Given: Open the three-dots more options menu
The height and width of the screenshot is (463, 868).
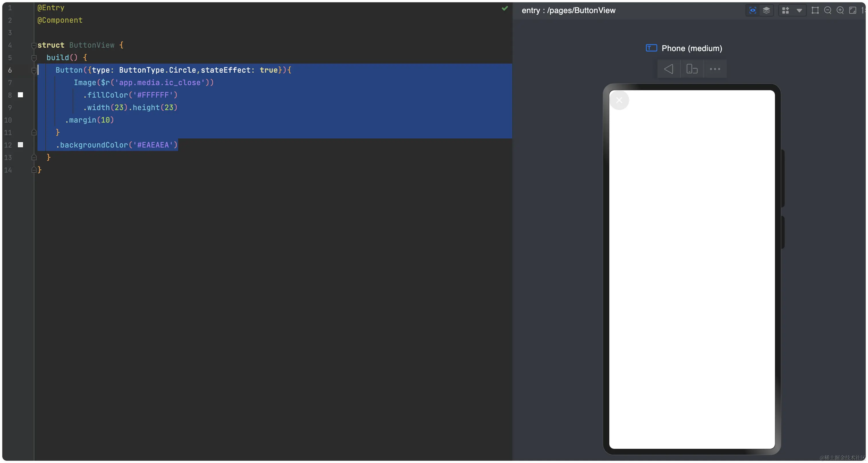Looking at the screenshot, I should (x=715, y=69).
